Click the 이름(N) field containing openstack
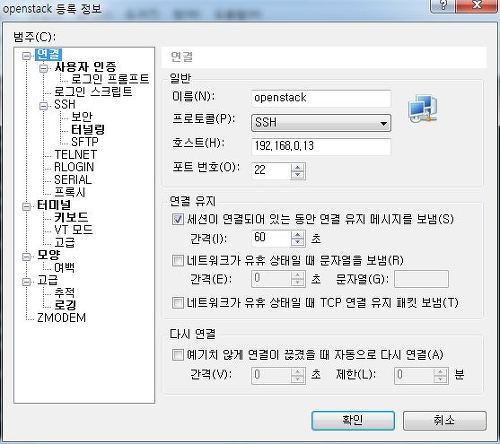The width and height of the screenshot is (500, 444). point(321,98)
